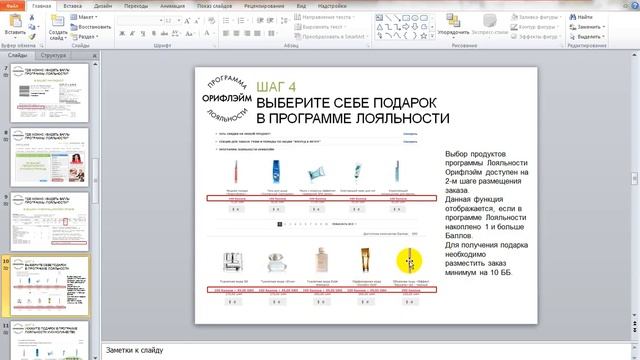Select the Right Arrow shape in gallery
The width and height of the screenshot is (640, 360).
pyautogui.click(x=406, y=27)
